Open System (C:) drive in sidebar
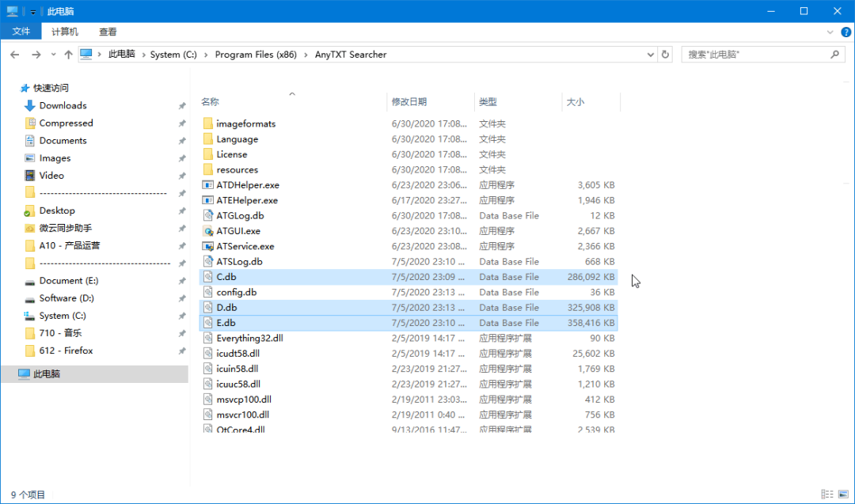 [x=63, y=316]
